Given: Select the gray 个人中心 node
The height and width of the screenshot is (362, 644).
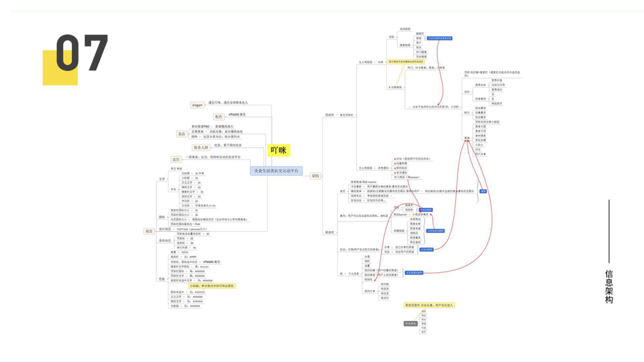Looking at the screenshot, I should tap(410, 324).
